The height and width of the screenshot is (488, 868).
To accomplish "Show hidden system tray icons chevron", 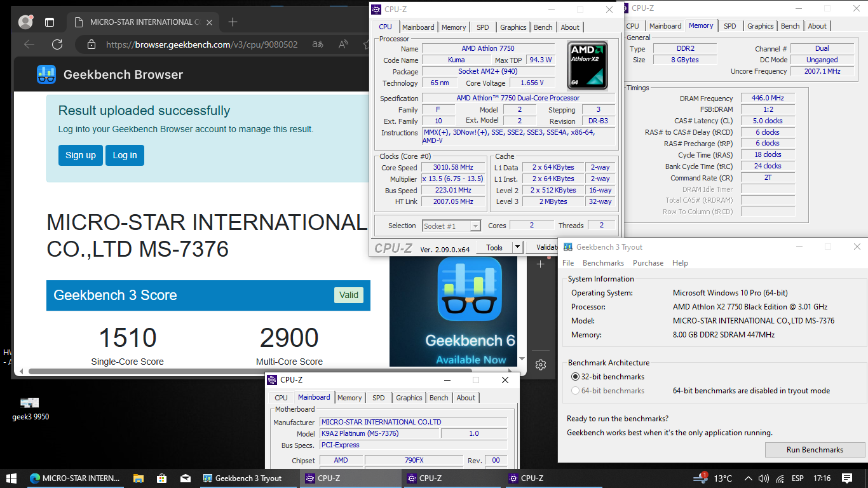I will pyautogui.click(x=748, y=478).
